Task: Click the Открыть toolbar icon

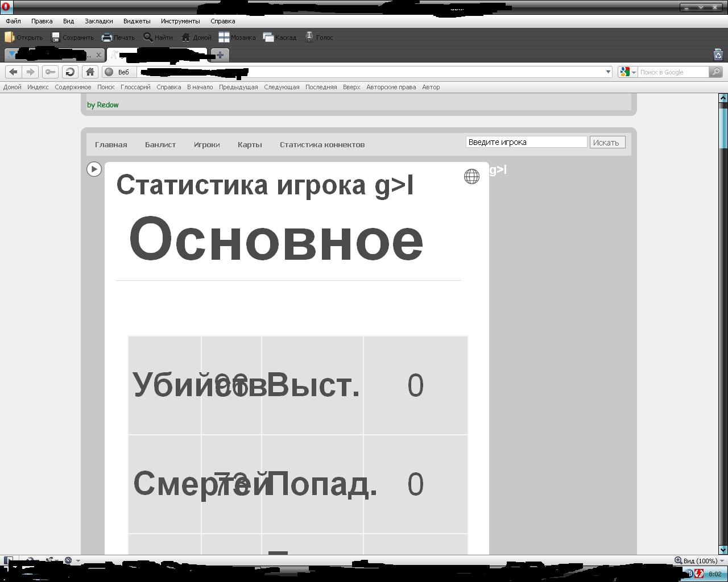Action: click(9, 37)
